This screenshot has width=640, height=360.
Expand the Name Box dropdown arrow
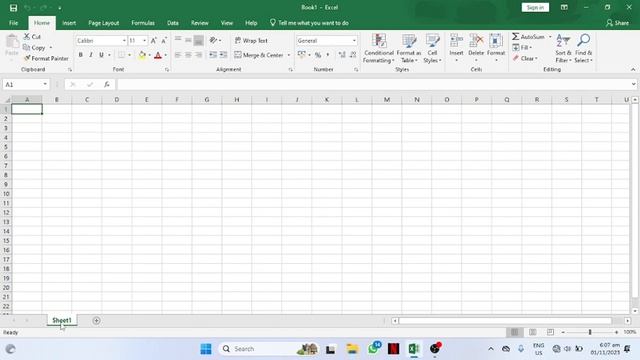tap(45, 84)
